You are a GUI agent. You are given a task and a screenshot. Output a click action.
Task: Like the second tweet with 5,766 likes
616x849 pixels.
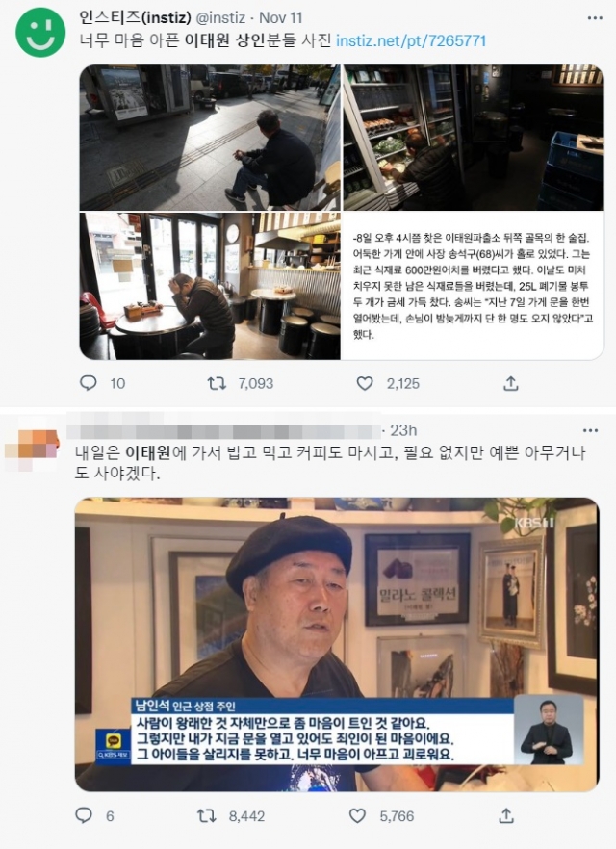pyautogui.click(x=357, y=815)
